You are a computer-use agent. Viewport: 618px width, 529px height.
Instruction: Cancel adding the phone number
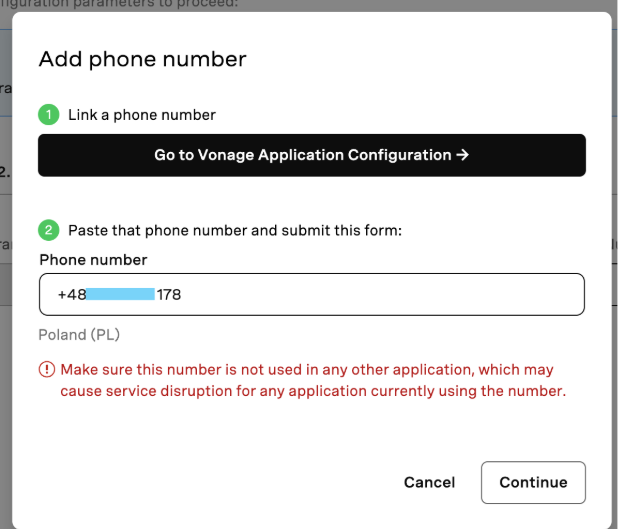pyautogui.click(x=429, y=482)
